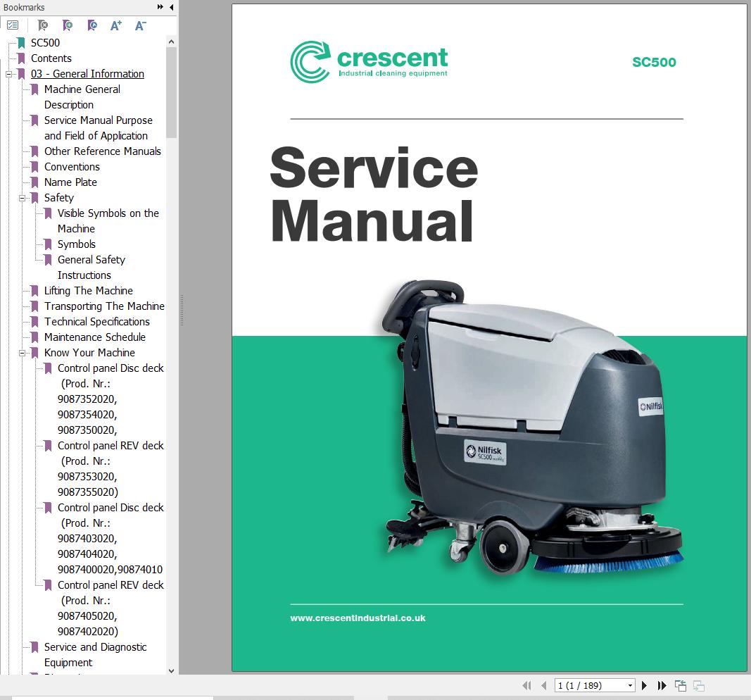Select Machine General Description bookmark
The image size is (751, 700).
click(x=82, y=96)
